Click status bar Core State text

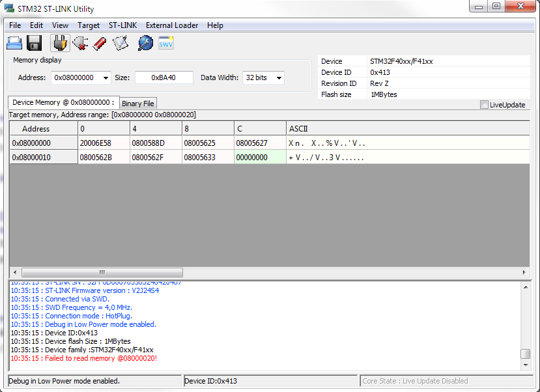coord(415,381)
